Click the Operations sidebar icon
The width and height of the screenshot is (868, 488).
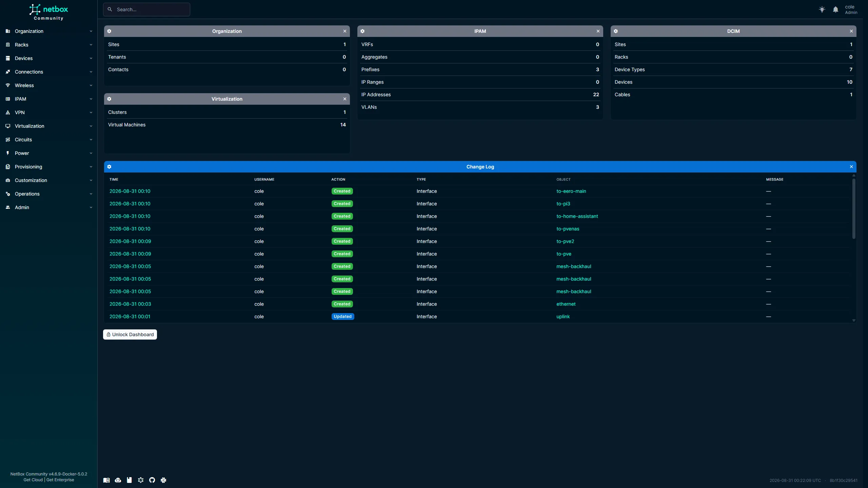click(x=8, y=194)
